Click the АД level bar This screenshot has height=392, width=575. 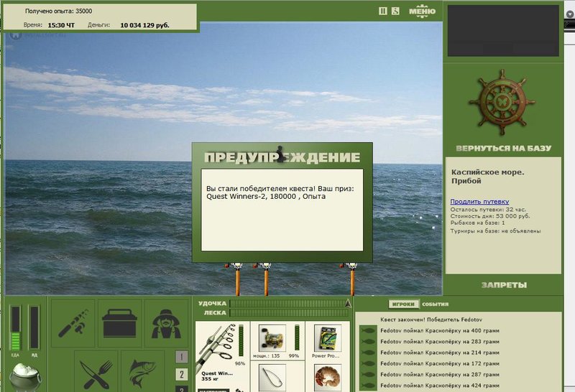tap(34, 328)
